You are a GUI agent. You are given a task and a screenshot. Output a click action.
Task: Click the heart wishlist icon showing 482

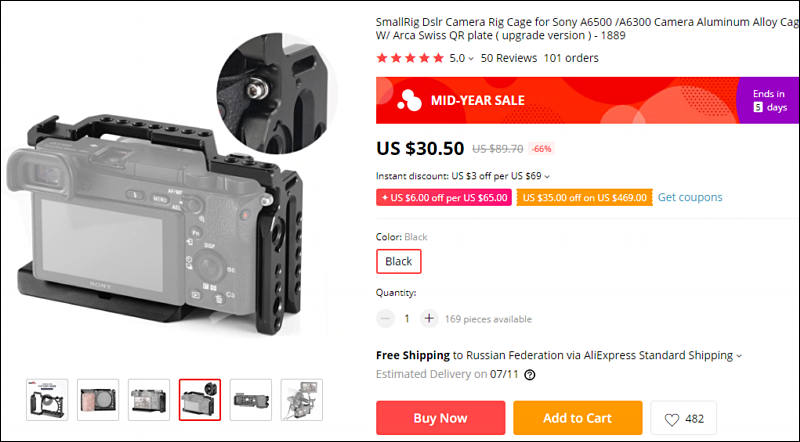click(x=672, y=419)
